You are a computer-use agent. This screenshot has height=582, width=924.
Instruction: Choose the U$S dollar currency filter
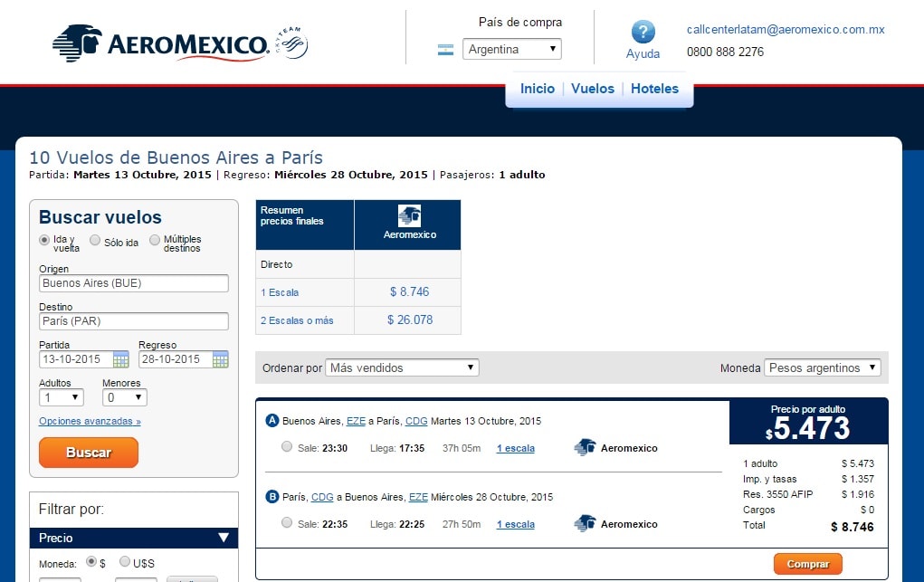click(x=124, y=561)
